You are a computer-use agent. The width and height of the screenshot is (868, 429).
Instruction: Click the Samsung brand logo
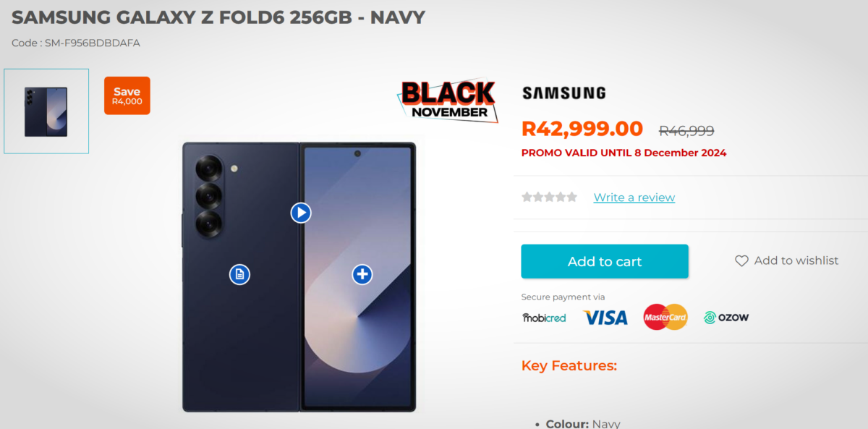(x=563, y=93)
